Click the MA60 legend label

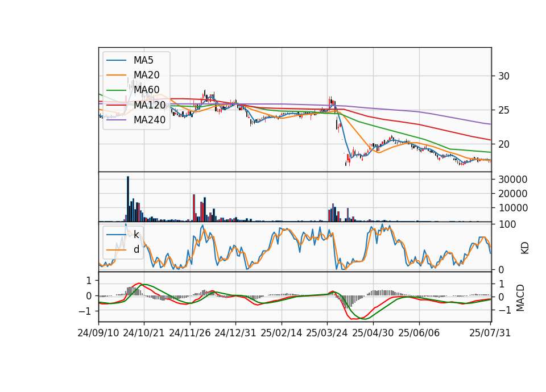(146, 90)
